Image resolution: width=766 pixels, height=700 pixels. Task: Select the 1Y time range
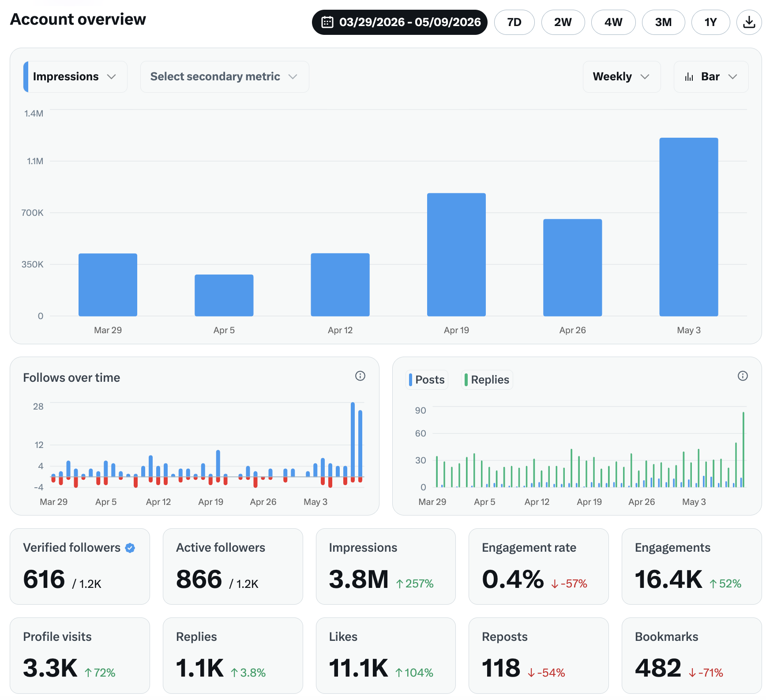(x=710, y=22)
